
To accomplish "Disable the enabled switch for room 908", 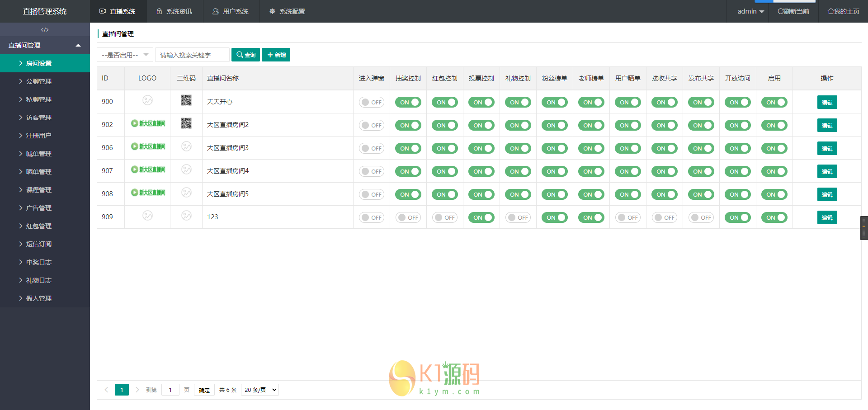I will coord(774,194).
